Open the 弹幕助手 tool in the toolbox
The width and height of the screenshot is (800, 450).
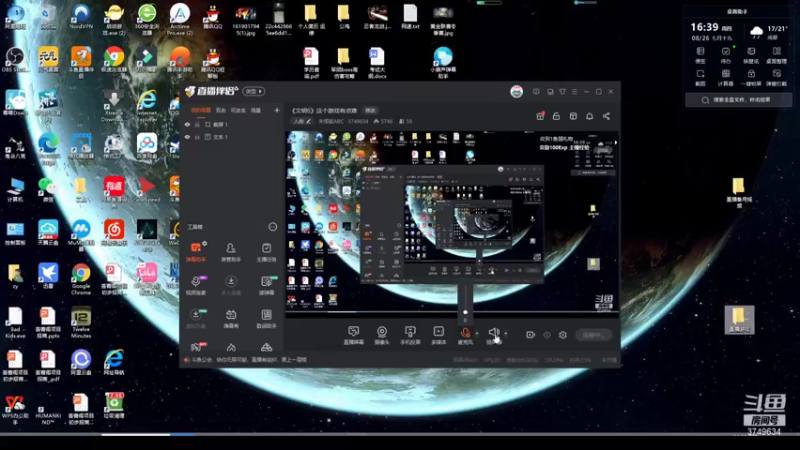coord(195,253)
